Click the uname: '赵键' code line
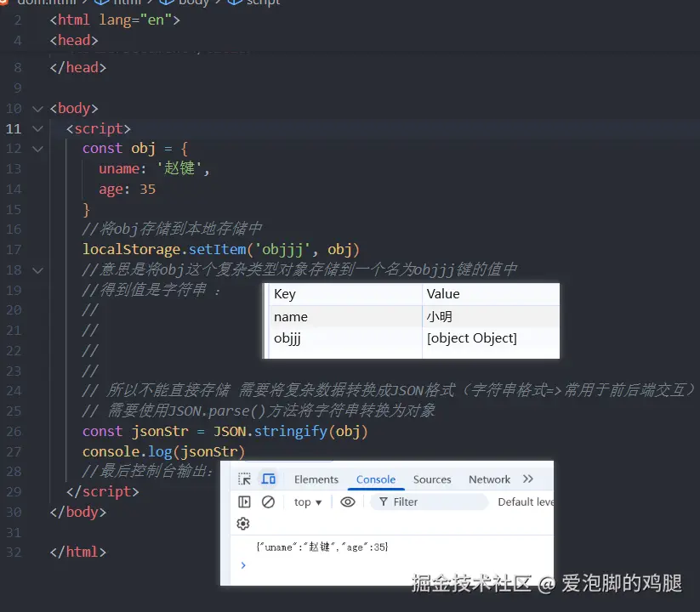Screen dimensions: 700x612 (x=154, y=168)
